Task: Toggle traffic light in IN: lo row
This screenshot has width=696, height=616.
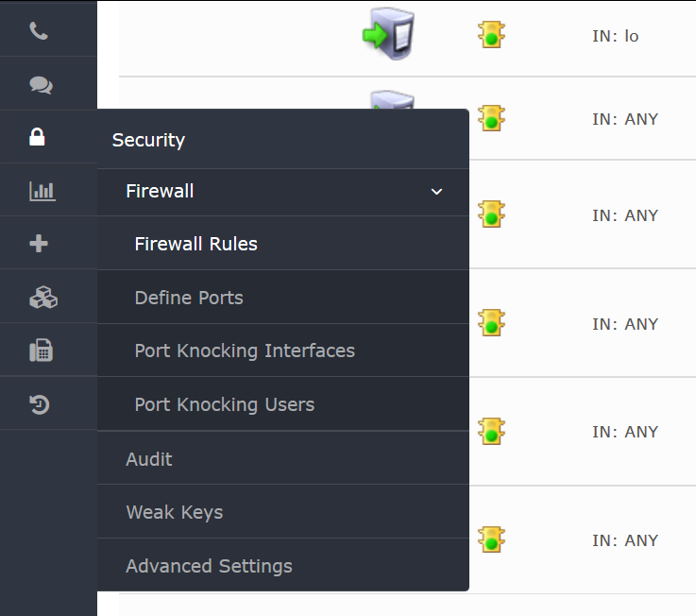Action: point(491,35)
